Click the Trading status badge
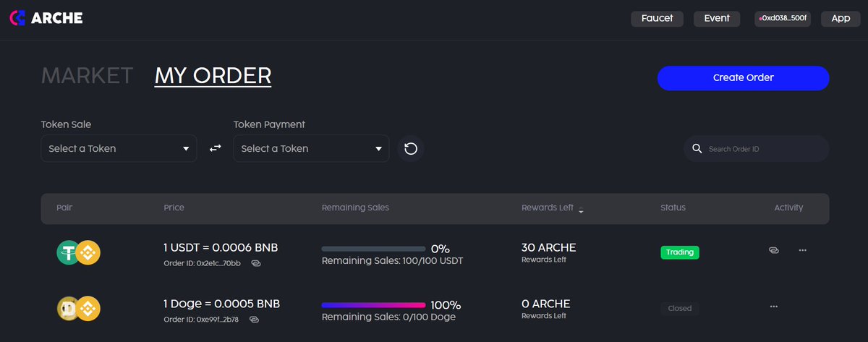This screenshot has width=868, height=342. [x=680, y=252]
